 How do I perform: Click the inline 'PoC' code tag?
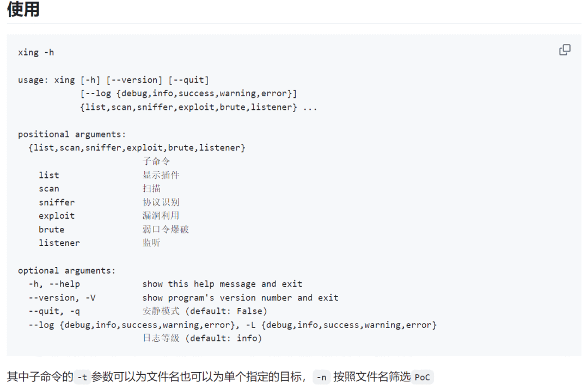point(422,377)
